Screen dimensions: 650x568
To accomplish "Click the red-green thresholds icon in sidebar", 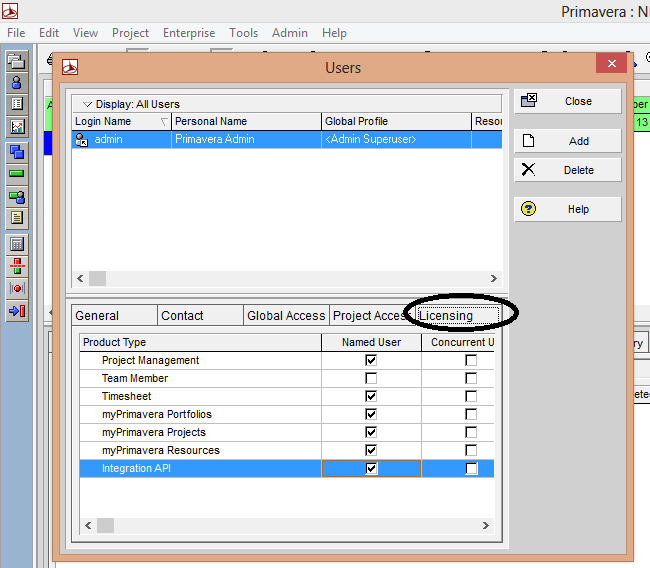I will pos(17,266).
